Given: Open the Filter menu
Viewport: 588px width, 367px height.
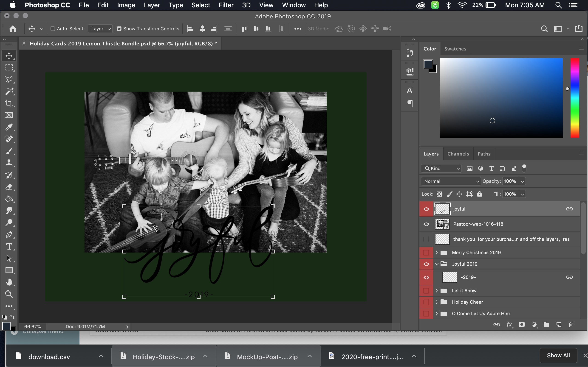Looking at the screenshot, I should point(226,5).
